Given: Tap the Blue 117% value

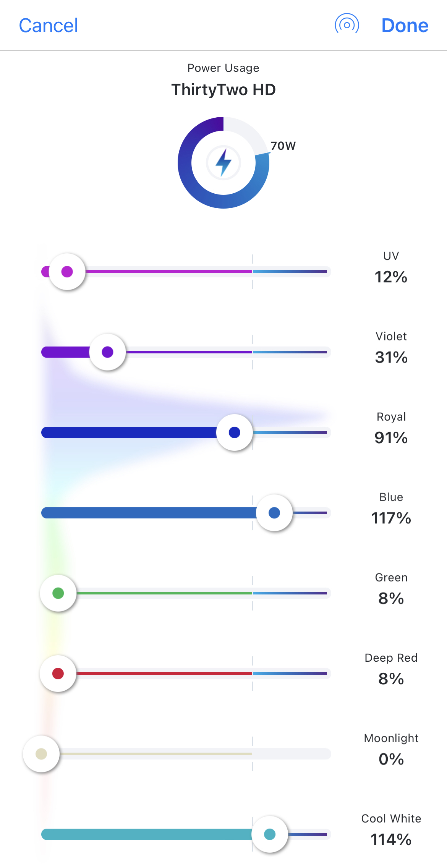Looking at the screenshot, I should (391, 518).
